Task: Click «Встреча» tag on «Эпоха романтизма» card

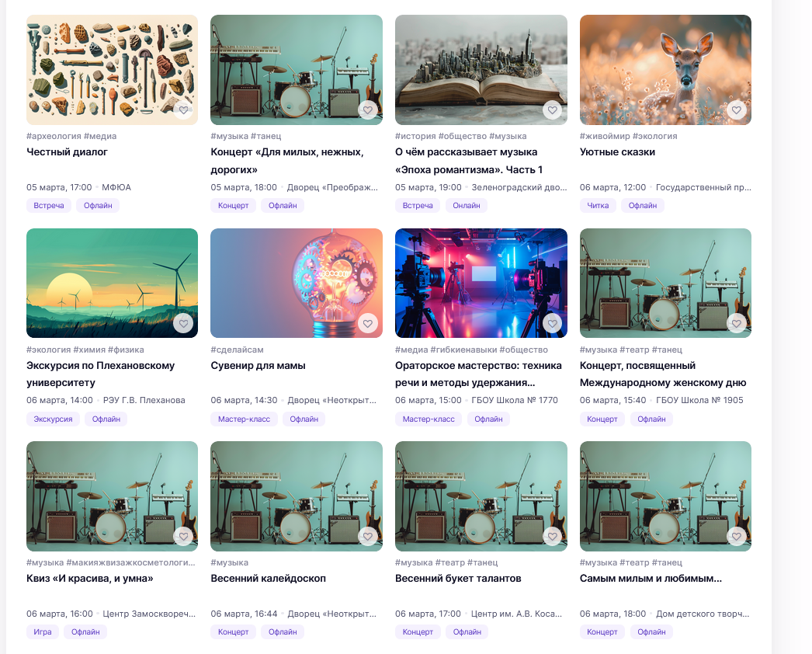Action: click(x=418, y=206)
